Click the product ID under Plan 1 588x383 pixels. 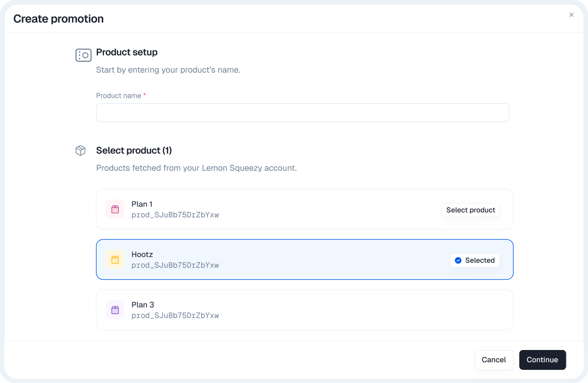(x=175, y=215)
